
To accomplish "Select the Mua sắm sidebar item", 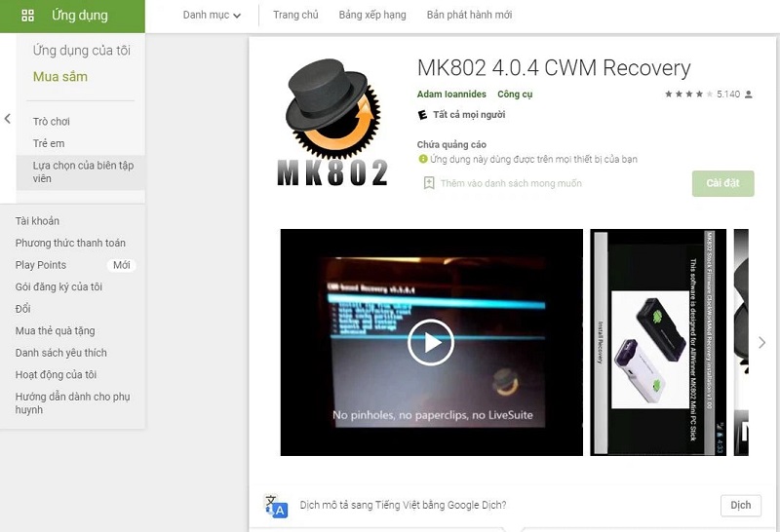I will [x=60, y=77].
